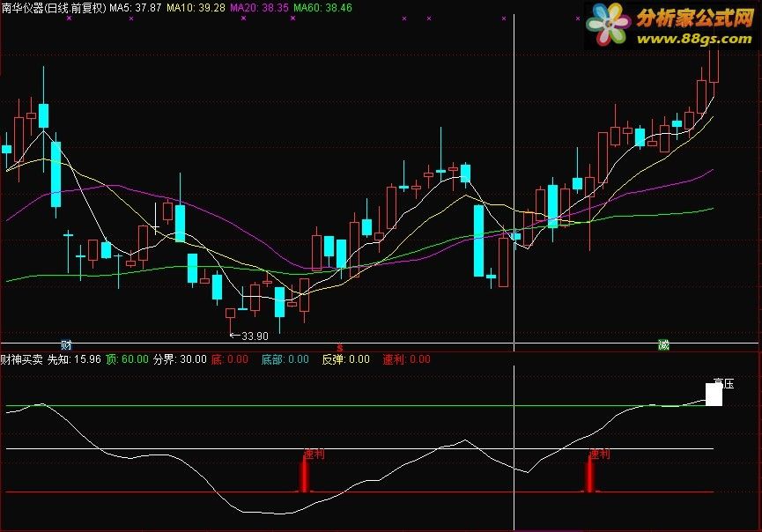This screenshot has width=762, height=532.
Task: Click the red 底: 0.00 value
Action: point(230,359)
